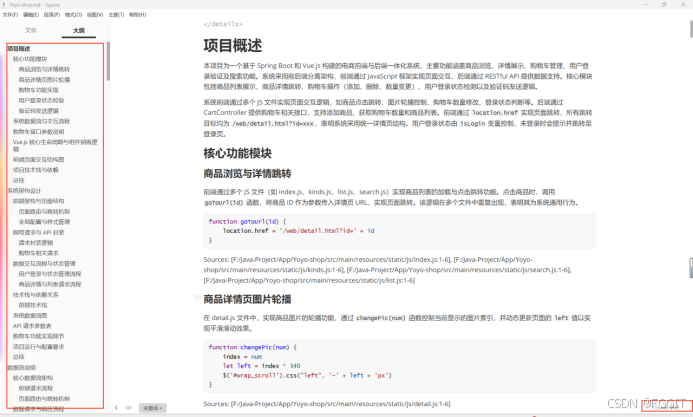The width and height of the screenshot is (693, 417).
Task: Click the 核心功能模块 heading in document
Action: click(x=237, y=153)
